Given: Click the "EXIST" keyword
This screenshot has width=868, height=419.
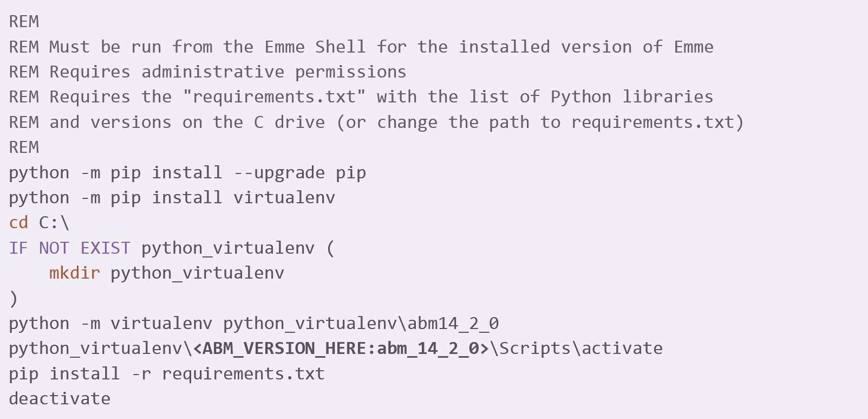Looking at the screenshot, I should [x=105, y=248].
